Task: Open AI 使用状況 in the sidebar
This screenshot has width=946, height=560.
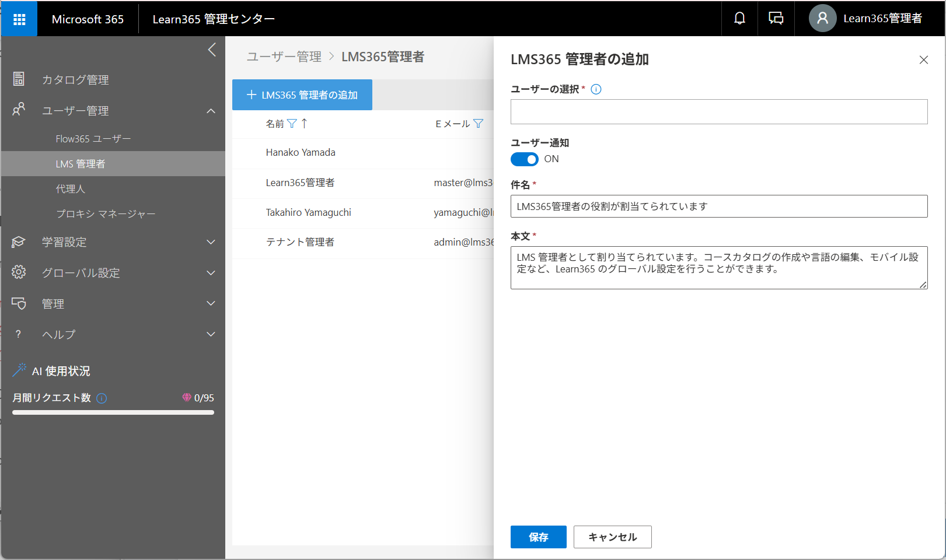Action: tap(61, 371)
